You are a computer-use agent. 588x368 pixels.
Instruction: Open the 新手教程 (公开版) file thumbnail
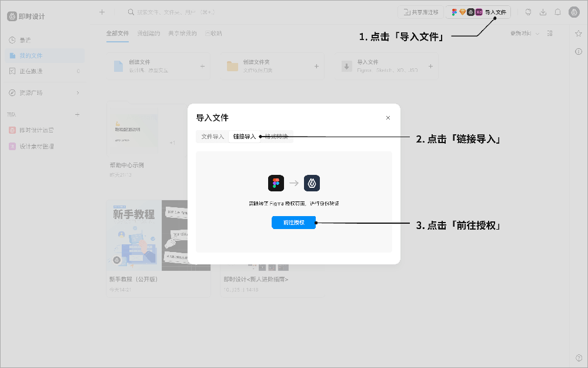tap(158, 236)
